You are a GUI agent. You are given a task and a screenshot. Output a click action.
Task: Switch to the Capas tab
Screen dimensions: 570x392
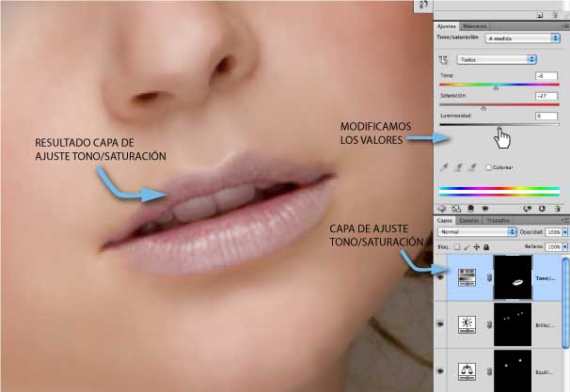tap(444, 221)
